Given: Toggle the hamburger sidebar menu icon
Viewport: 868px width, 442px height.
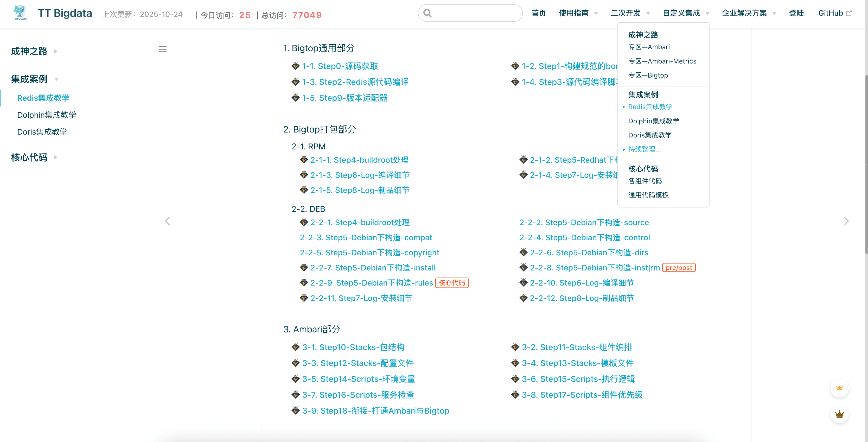Looking at the screenshot, I should pyautogui.click(x=163, y=49).
